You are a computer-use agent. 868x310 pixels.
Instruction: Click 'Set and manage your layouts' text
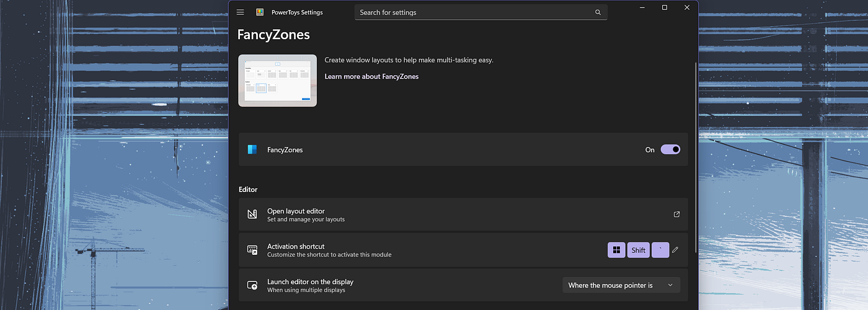(x=306, y=219)
